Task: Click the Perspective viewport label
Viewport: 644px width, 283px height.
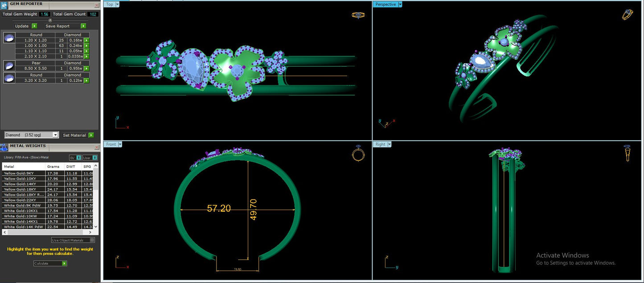Action: pos(386,4)
